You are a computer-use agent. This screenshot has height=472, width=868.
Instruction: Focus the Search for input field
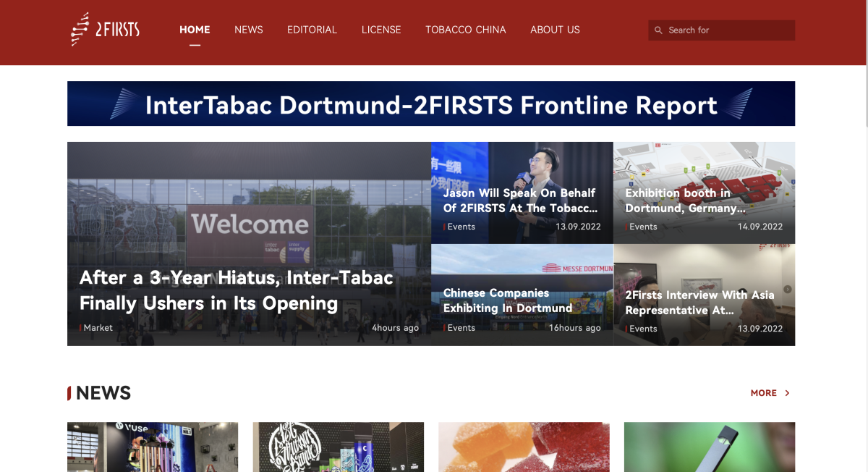coord(727,30)
